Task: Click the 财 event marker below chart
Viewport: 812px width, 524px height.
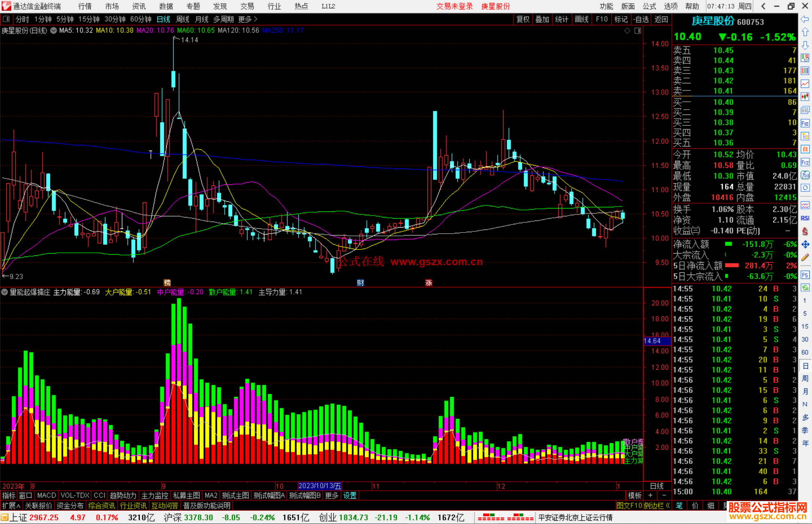Action: point(360,282)
